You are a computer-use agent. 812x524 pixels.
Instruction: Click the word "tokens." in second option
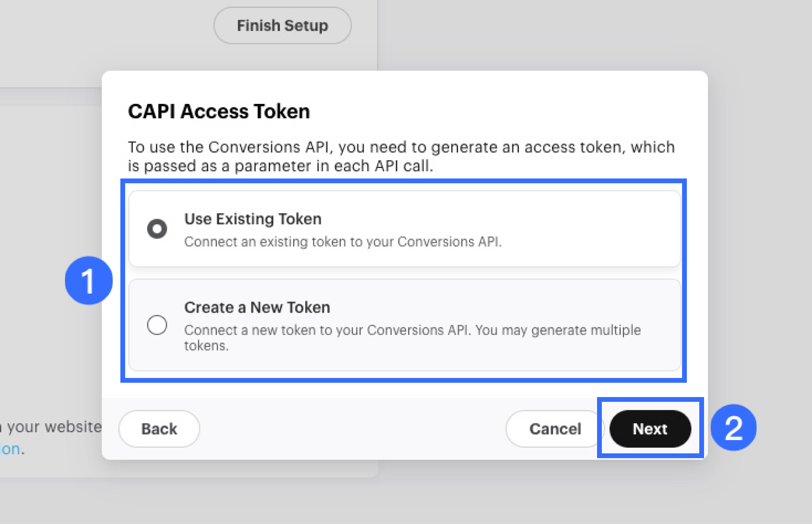[206, 346]
